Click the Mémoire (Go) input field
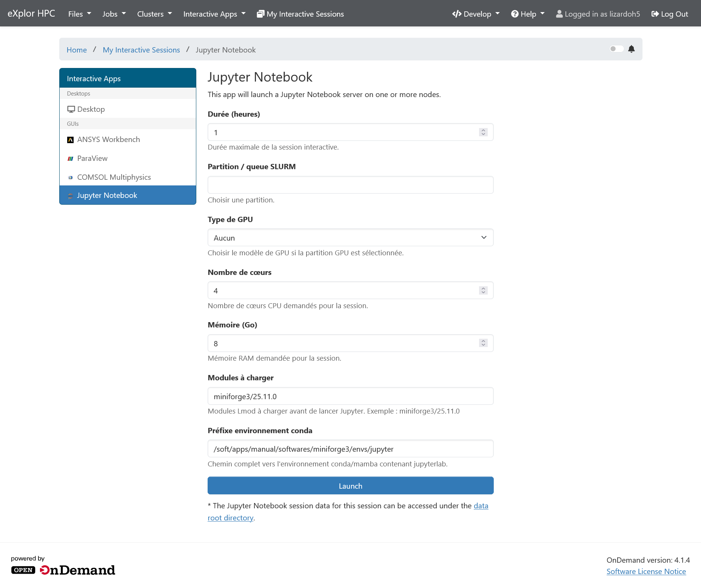 [x=350, y=343]
